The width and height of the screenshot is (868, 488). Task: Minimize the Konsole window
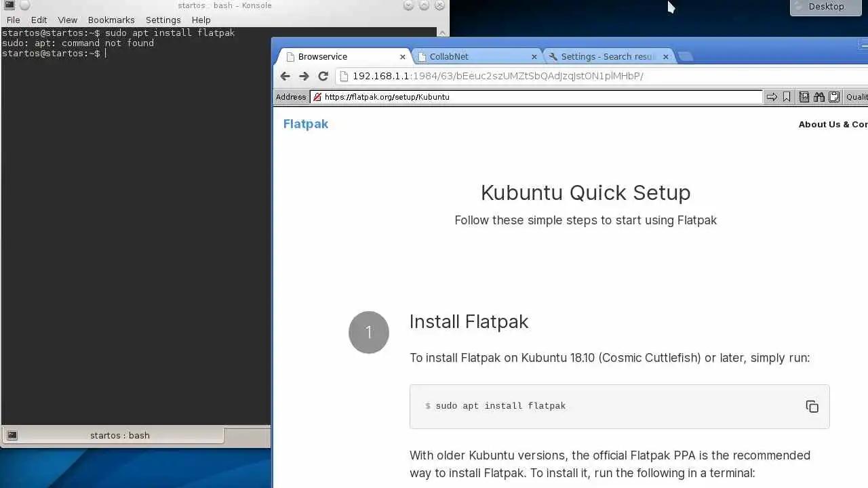[408, 5]
